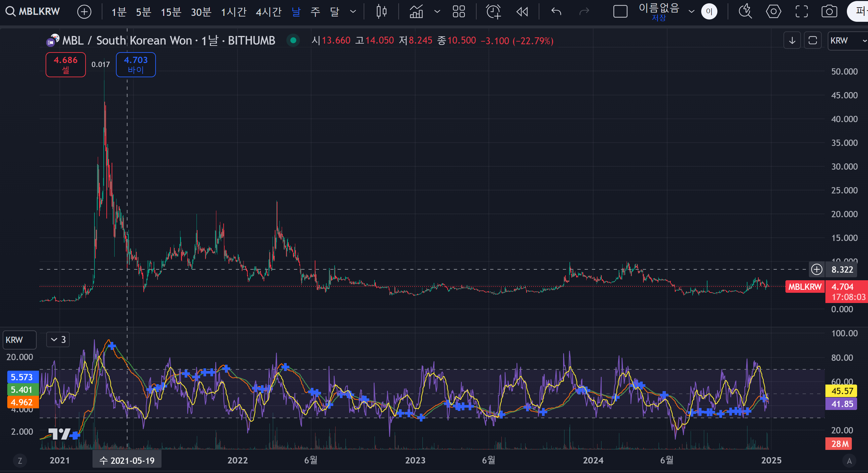Select the 1시간 timeframe

234,12
